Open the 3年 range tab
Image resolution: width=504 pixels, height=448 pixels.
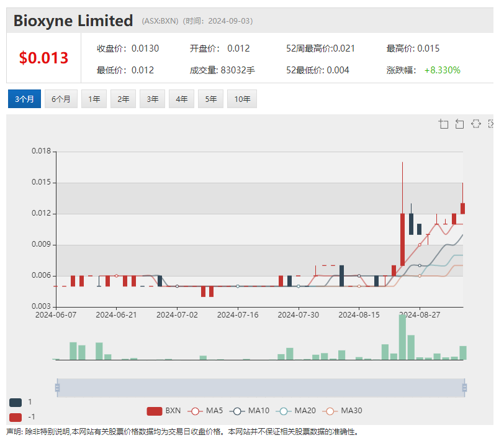(x=152, y=99)
